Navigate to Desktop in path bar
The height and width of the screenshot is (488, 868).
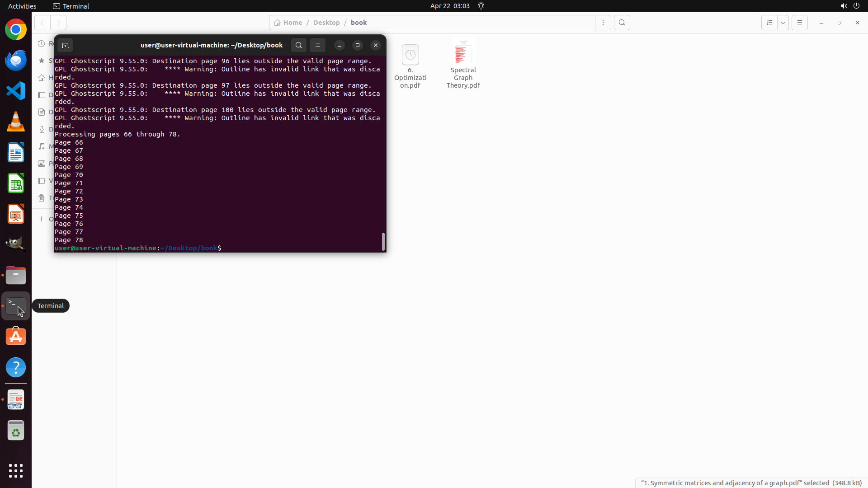(326, 23)
